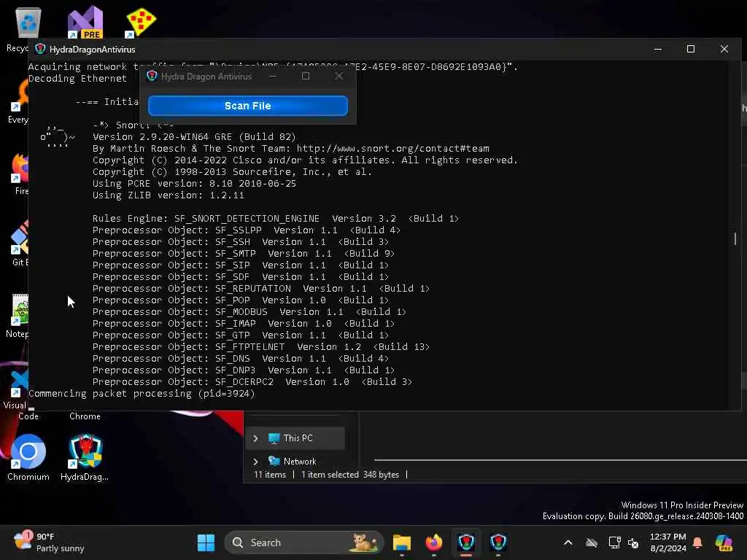The height and width of the screenshot is (560, 747).
Task: Open notifications bell icon
Action: tap(697, 542)
